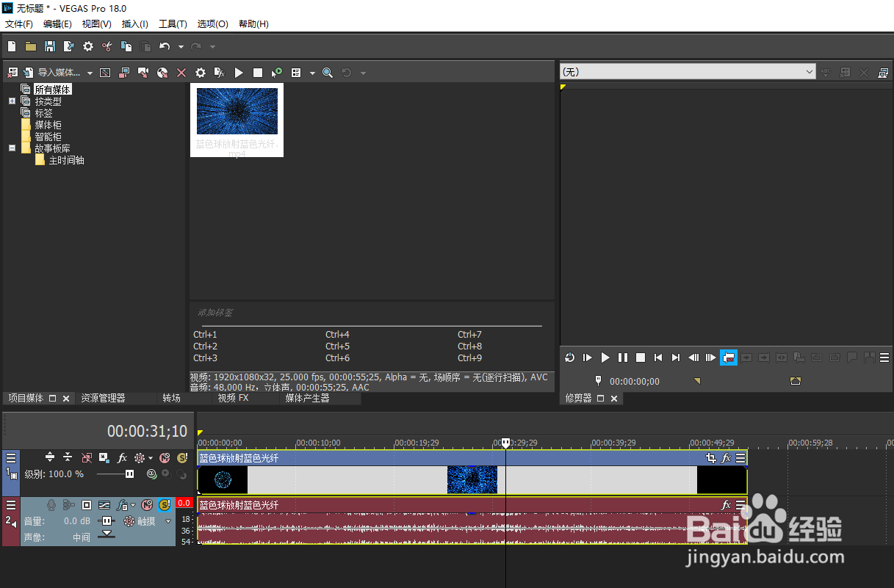Open a project with folder icon

click(31, 46)
